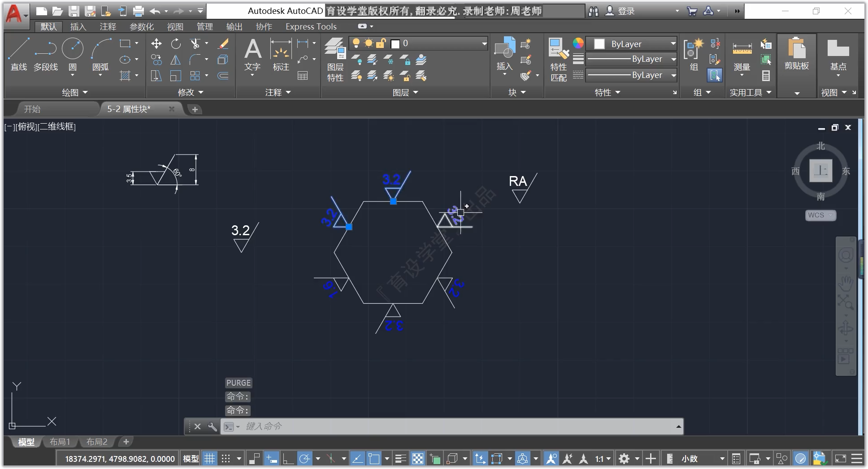This screenshot has width=868, height=469.
Task: Toggle object snap in status bar
Action: (x=374, y=459)
